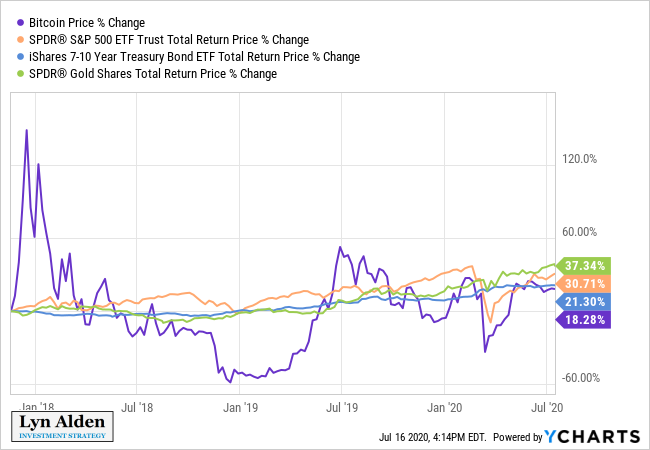Click the green 37.34% value tag
This screenshot has height=450, width=650.
[x=583, y=266]
